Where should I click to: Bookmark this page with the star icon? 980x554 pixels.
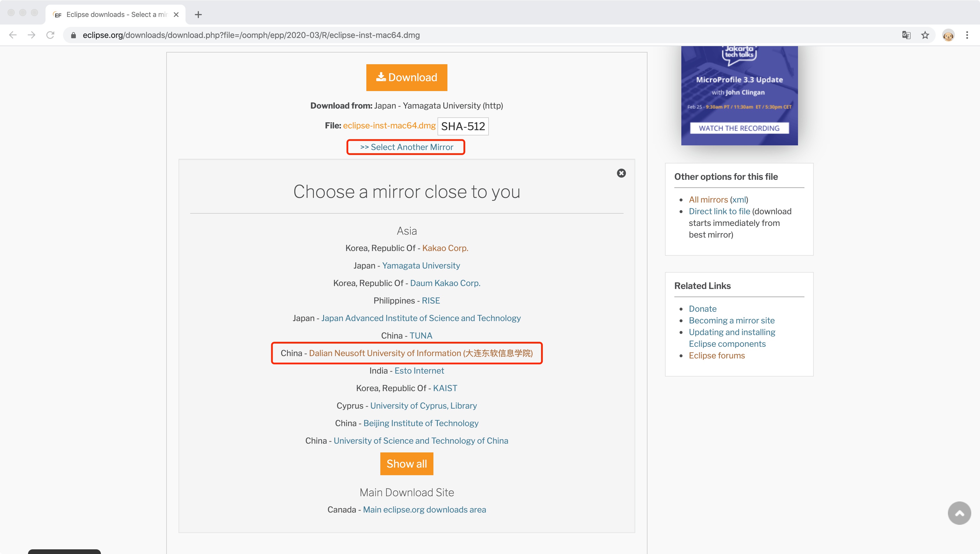click(925, 35)
